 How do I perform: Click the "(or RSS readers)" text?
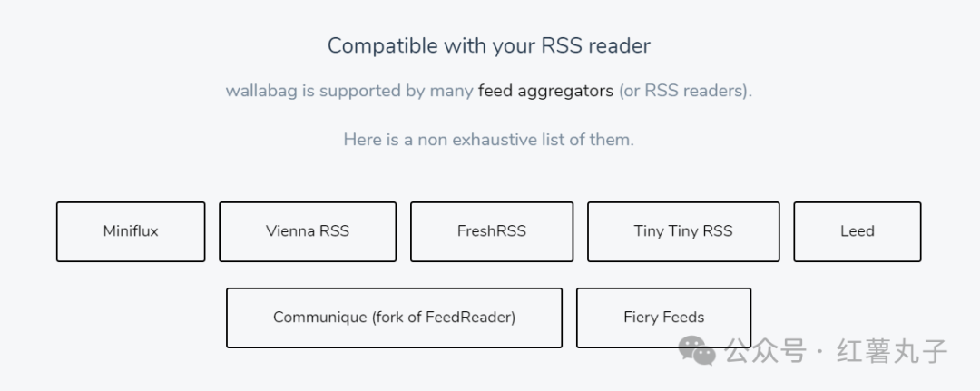coord(685,91)
